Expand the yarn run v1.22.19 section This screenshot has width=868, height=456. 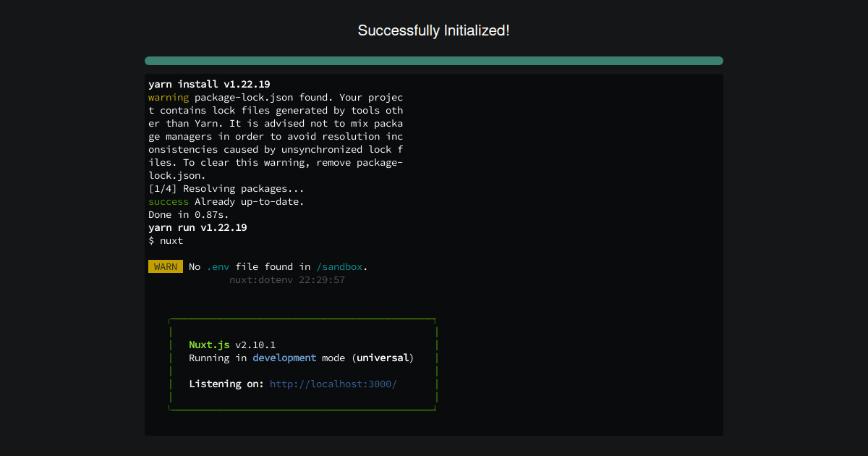click(x=197, y=227)
